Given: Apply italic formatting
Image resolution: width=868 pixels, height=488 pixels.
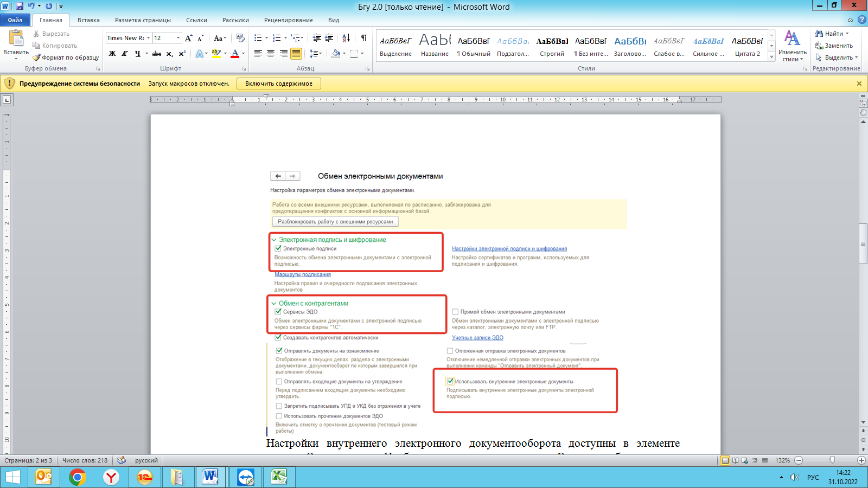Looking at the screenshot, I should pyautogui.click(x=125, y=54).
